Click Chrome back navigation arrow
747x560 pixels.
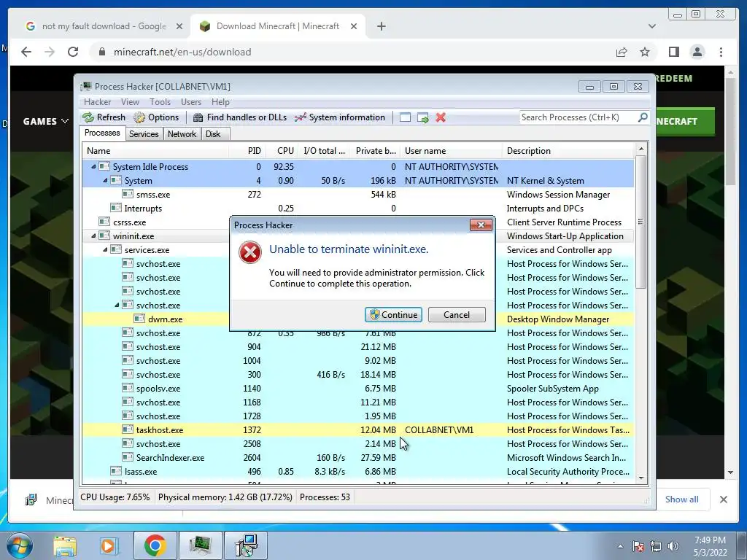click(26, 52)
